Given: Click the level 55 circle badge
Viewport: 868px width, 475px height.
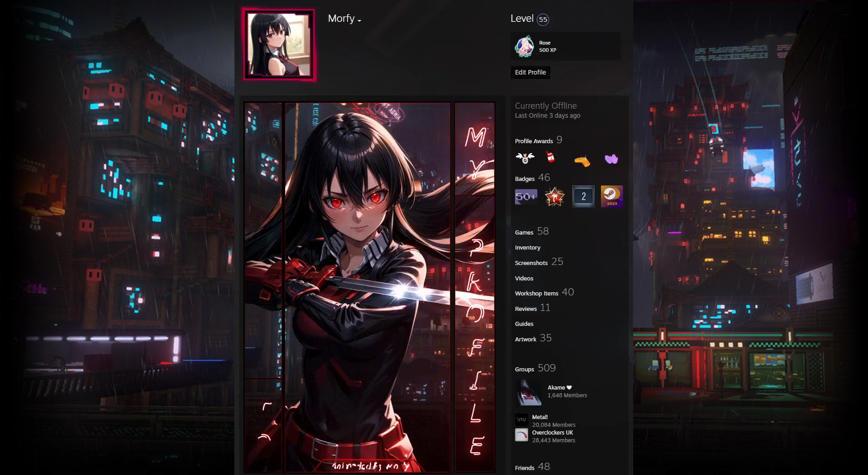Looking at the screenshot, I should [543, 20].
